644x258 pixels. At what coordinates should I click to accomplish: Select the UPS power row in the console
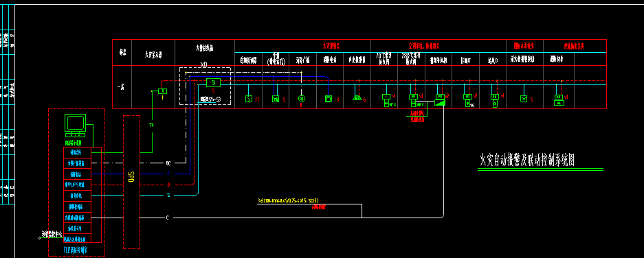pyautogui.click(x=77, y=185)
